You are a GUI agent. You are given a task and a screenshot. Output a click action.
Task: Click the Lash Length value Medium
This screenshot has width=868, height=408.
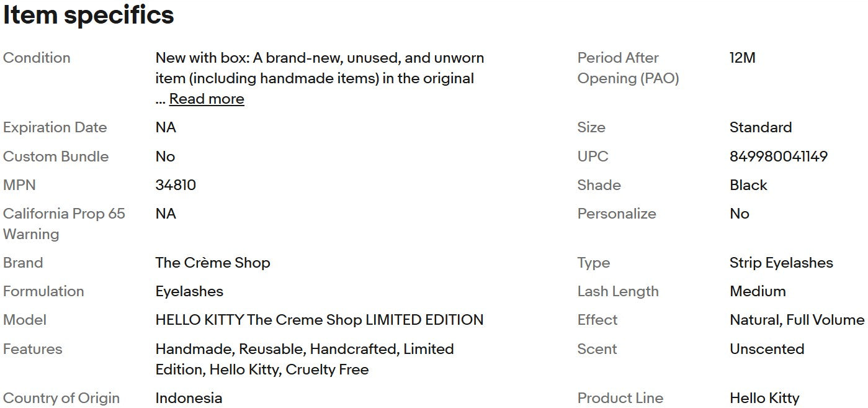click(757, 291)
